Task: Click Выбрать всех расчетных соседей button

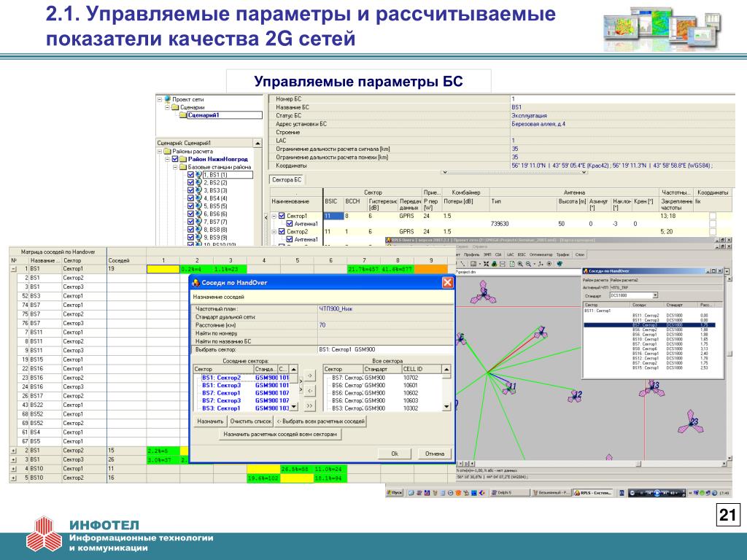Action: (x=321, y=421)
